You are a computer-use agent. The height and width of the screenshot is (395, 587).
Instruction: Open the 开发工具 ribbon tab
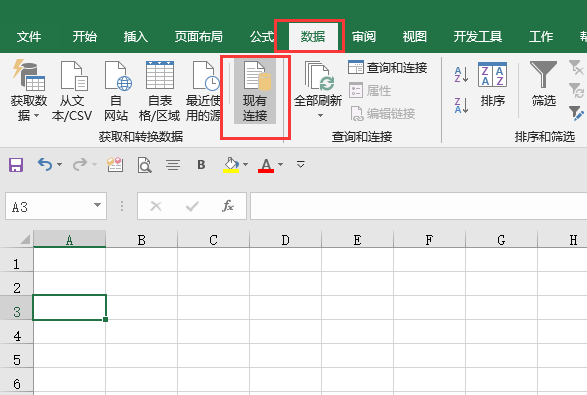pos(478,37)
